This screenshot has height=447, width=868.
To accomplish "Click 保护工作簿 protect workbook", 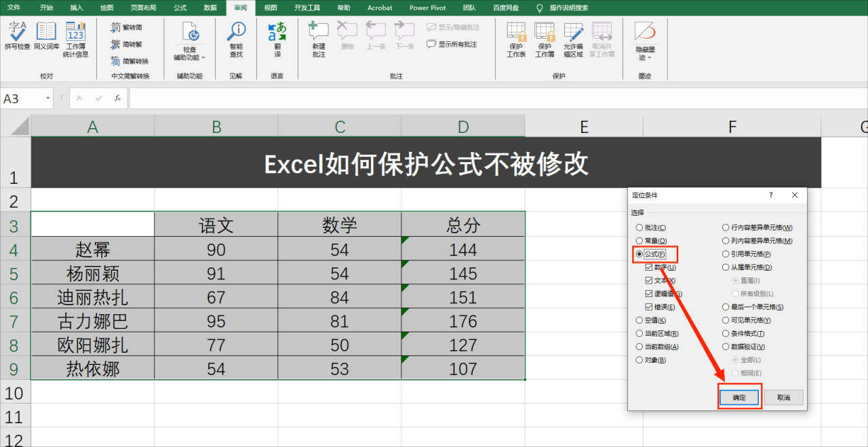I will (545, 40).
